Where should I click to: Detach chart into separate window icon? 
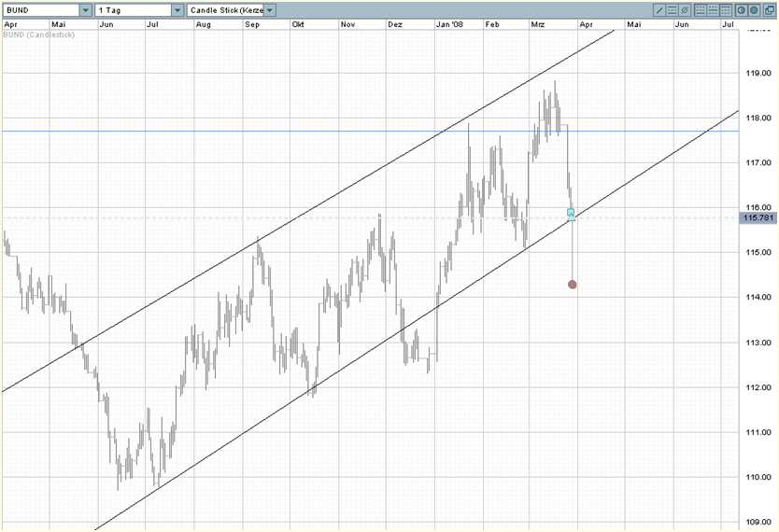(770, 10)
